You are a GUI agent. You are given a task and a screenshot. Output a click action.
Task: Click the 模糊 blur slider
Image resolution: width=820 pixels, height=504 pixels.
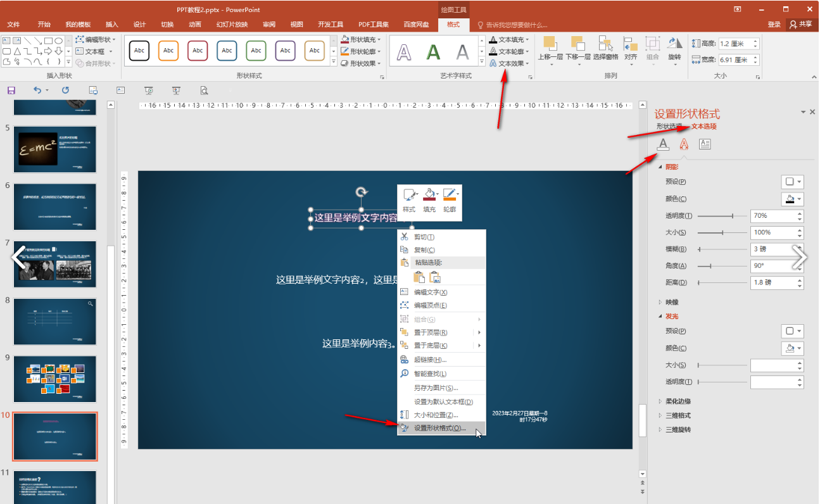[721, 249]
